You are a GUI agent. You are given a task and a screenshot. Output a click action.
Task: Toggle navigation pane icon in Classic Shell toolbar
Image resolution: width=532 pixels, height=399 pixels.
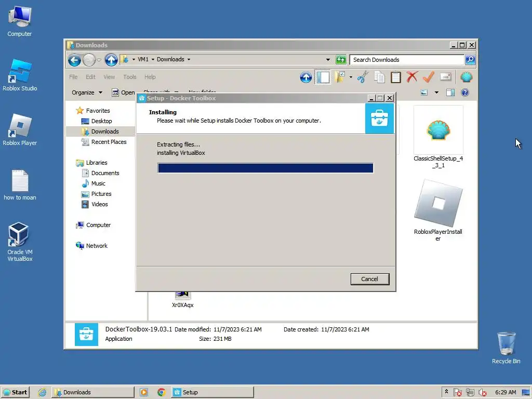point(323,77)
